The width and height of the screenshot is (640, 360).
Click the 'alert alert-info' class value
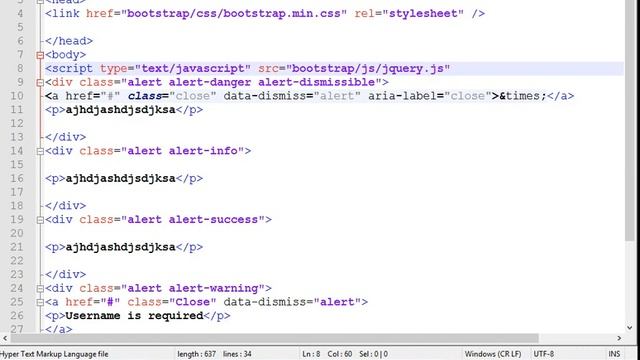point(182,151)
